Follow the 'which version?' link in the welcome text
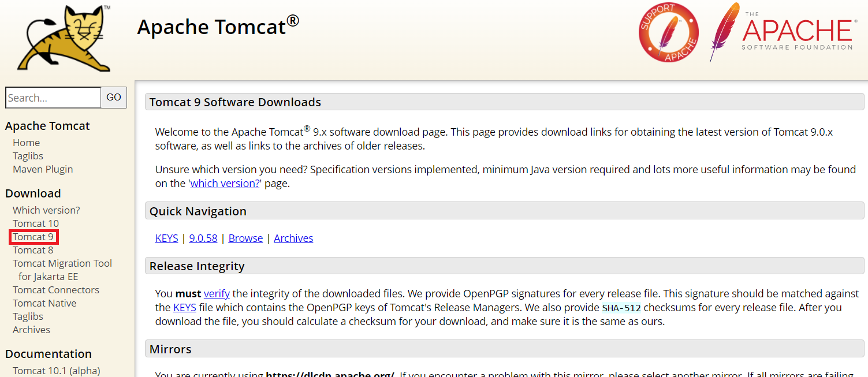The width and height of the screenshot is (868, 377). coord(225,184)
